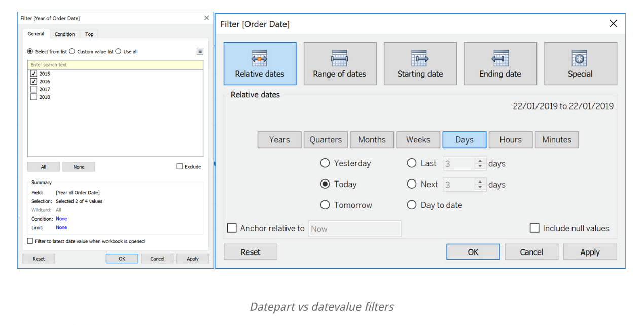644x325 pixels.
Task: Enable the Anchor relative to checkbox
Action: (x=232, y=228)
